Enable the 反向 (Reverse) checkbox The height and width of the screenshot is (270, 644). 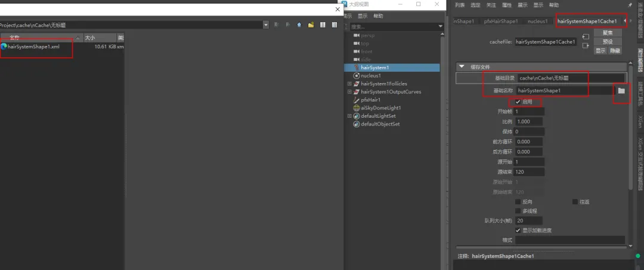518,202
